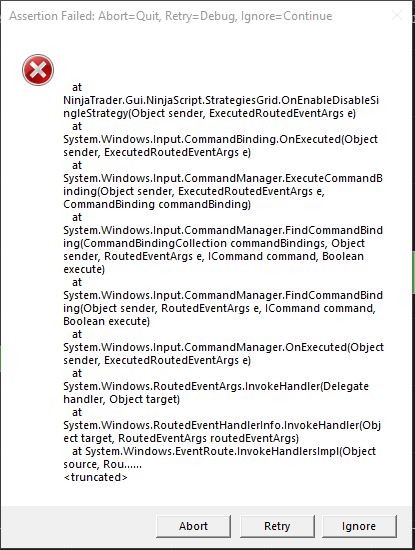Click the 'ICommand command, Boolean' text line
Viewport: 415px width, 550px height.
(213, 256)
